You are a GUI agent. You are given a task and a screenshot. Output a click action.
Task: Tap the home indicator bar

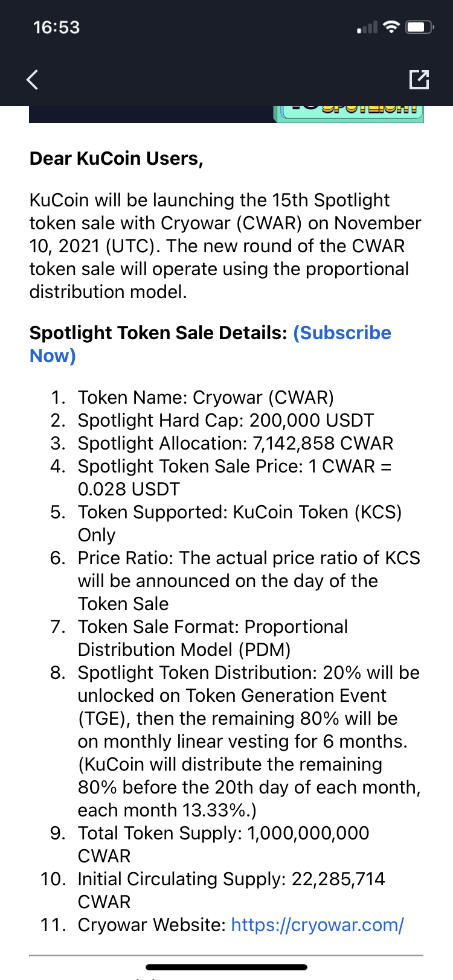click(x=226, y=967)
